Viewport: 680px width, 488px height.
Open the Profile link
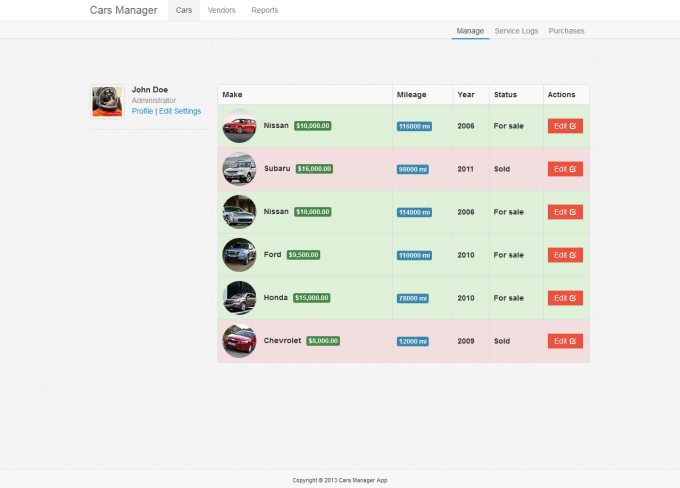pyautogui.click(x=142, y=111)
